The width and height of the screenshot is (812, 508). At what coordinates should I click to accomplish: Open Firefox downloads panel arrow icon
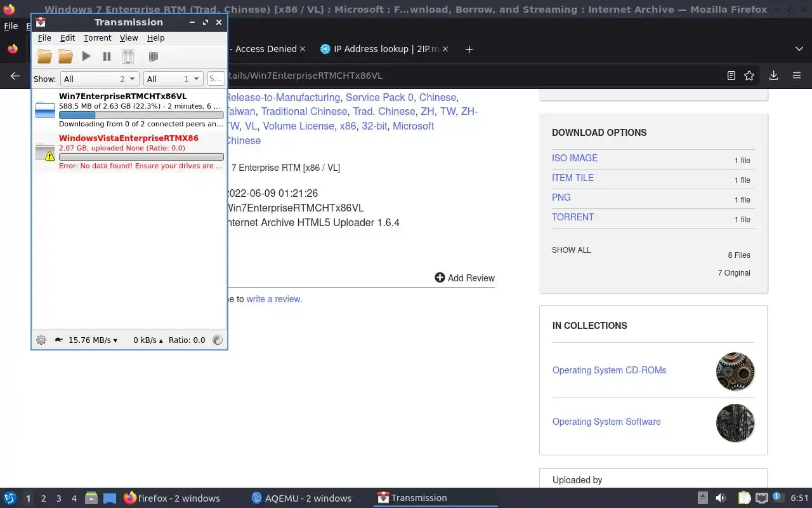(773, 76)
